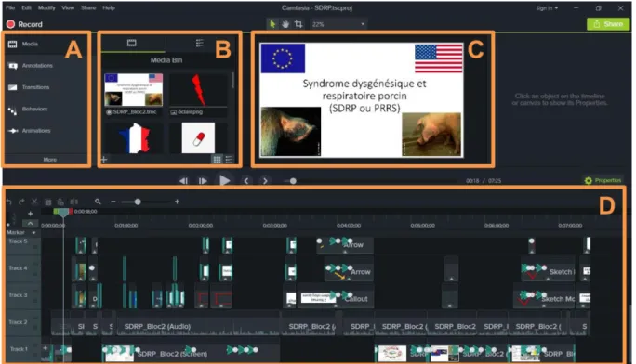Screen dimensions: 636x364
Task: Zoom in the timeline with plus
Action: [177, 201]
